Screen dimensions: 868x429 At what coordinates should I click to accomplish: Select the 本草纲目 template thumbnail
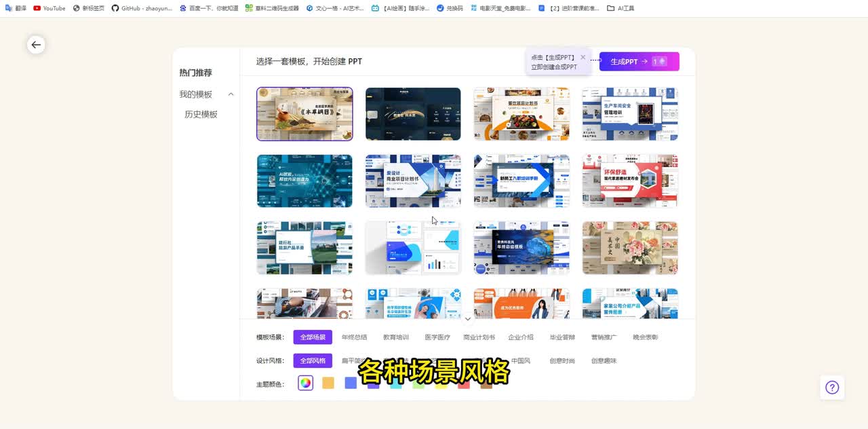pos(304,114)
